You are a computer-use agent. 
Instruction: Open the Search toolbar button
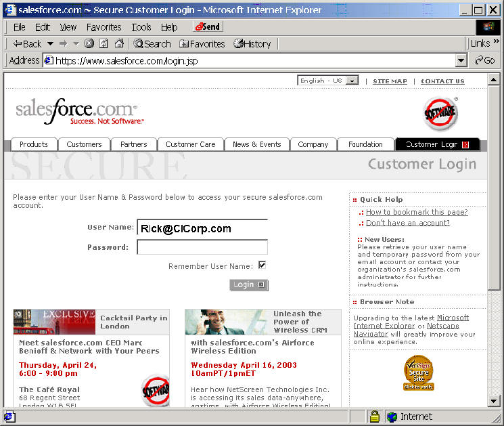pos(152,43)
